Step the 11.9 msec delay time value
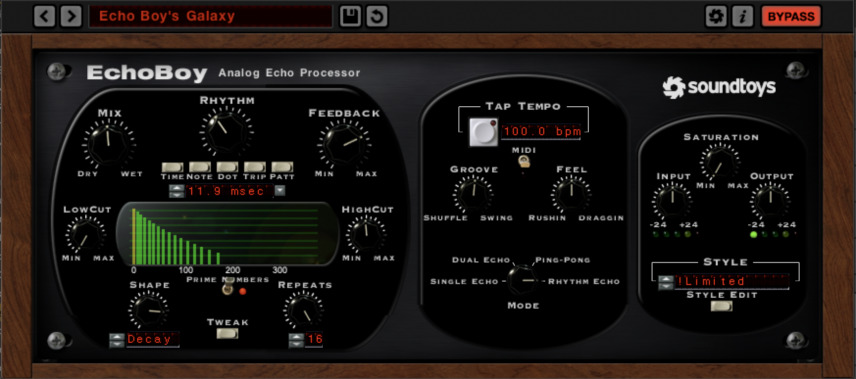The height and width of the screenshot is (379, 856). [177, 191]
